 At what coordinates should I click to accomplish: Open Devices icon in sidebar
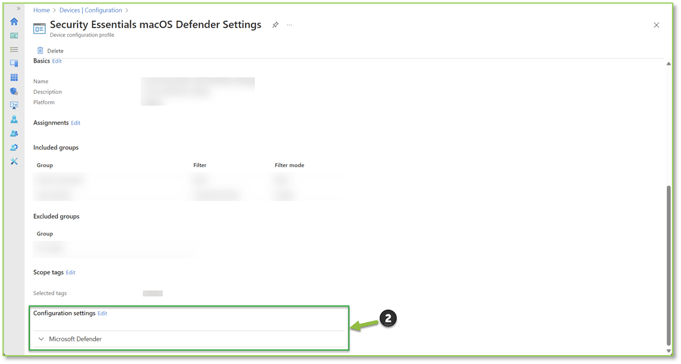14,63
